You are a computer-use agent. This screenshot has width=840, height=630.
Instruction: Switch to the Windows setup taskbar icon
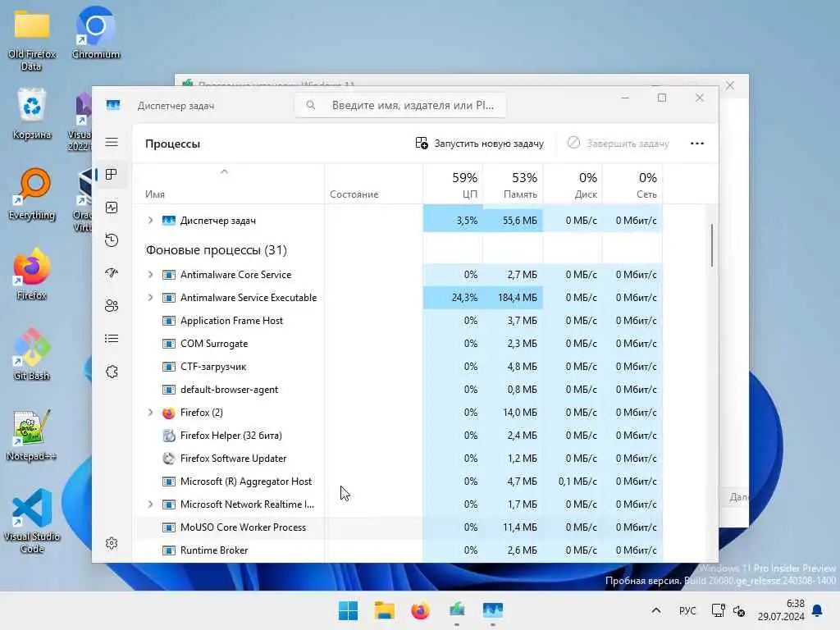click(x=457, y=610)
